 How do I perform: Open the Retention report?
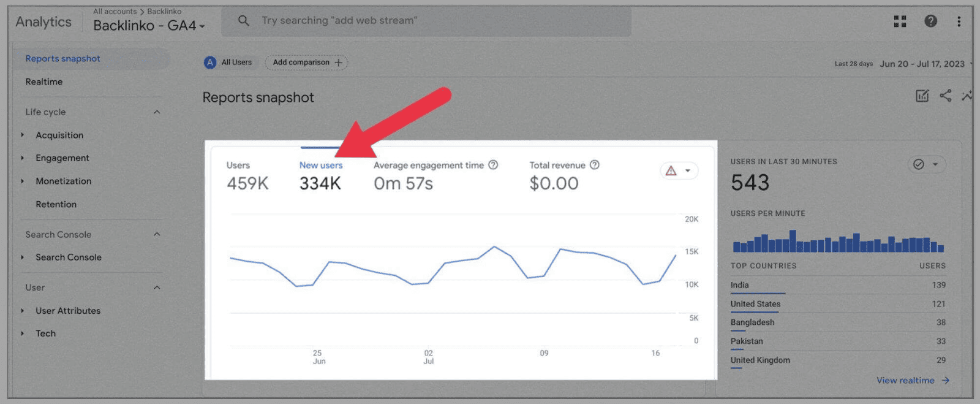(x=56, y=204)
